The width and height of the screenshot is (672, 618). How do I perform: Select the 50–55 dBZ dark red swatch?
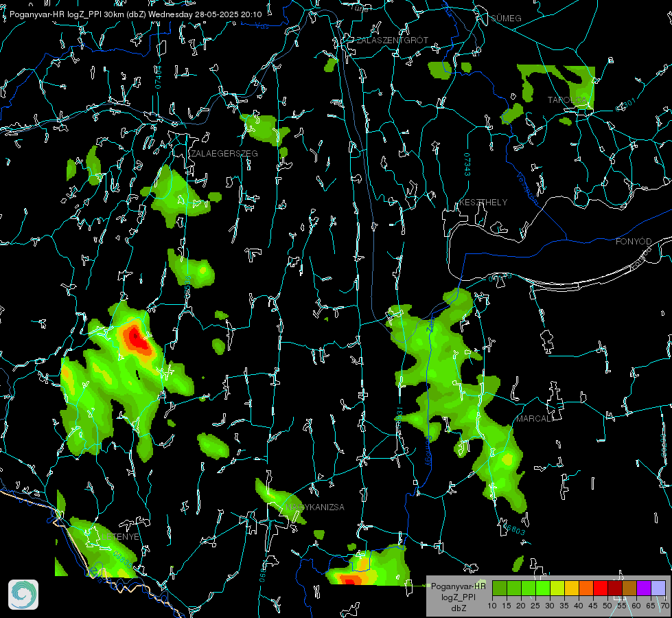tap(615, 588)
